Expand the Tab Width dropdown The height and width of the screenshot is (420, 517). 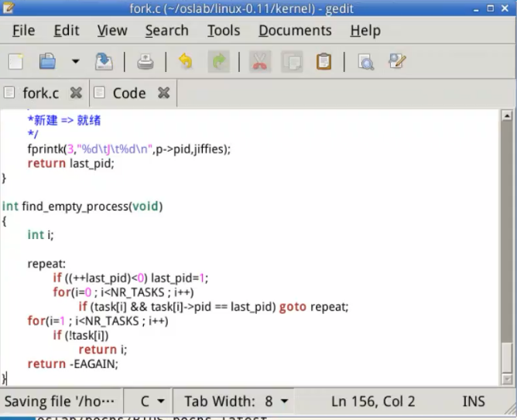pyautogui.click(x=236, y=401)
